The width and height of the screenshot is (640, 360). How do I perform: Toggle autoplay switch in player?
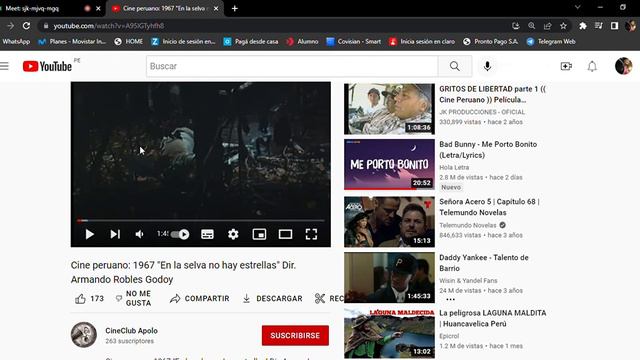[x=180, y=234]
